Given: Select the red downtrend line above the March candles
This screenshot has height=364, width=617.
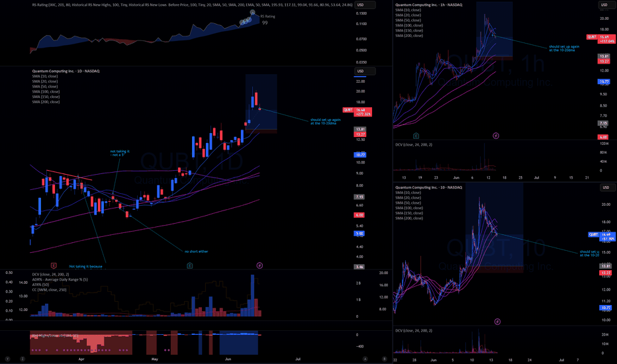Looking at the screenshot, I should click(70, 175).
